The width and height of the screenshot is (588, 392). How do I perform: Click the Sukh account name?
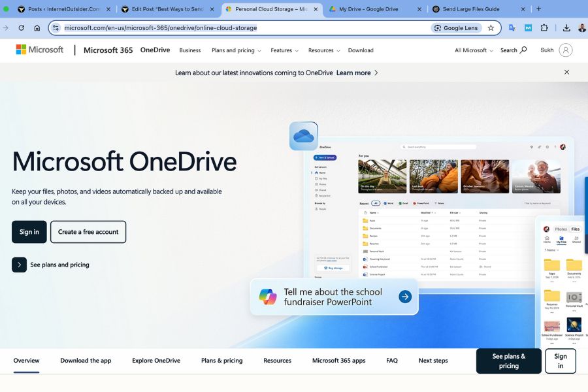pyautogui.click(x=547, y=50)
